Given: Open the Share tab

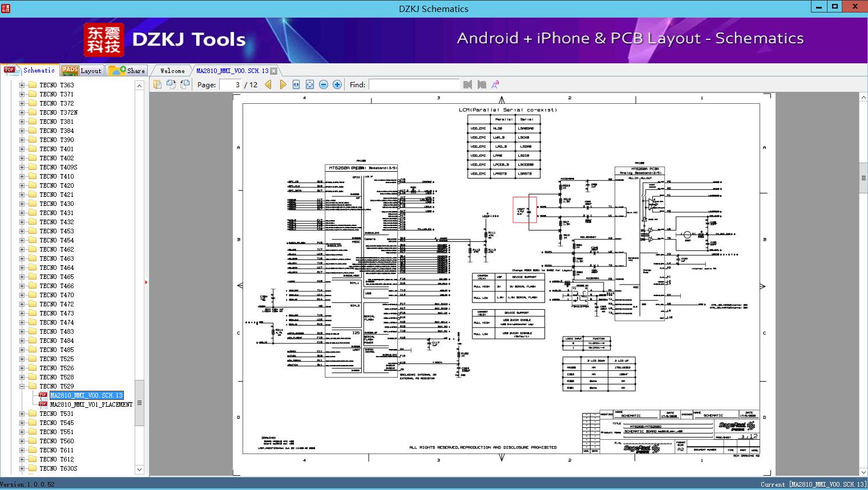Looking at the screenshot, I should [x=127, y=71].
